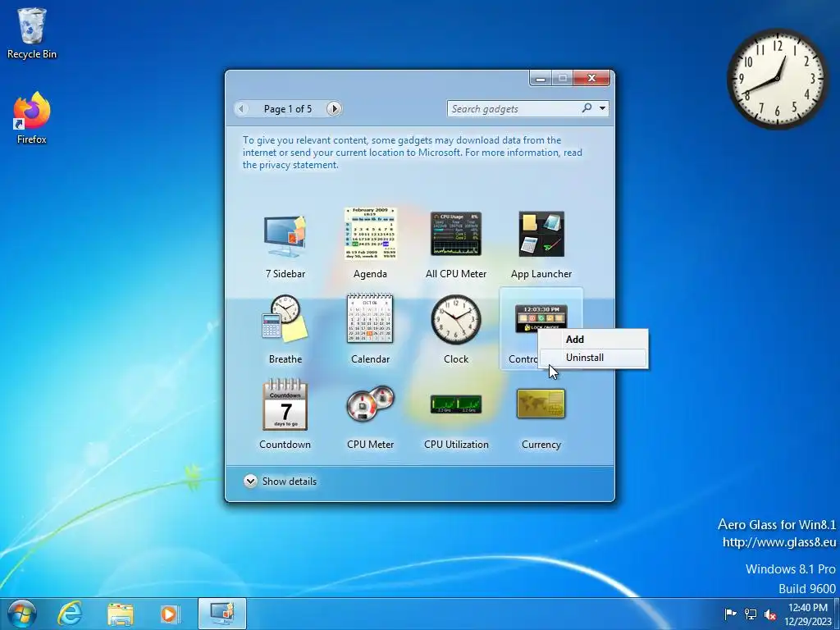Image resolution: width=840 pixels, height=630 pixels.
Task: Click the Calendar gadget icon
Action: (x=370, y=318)
